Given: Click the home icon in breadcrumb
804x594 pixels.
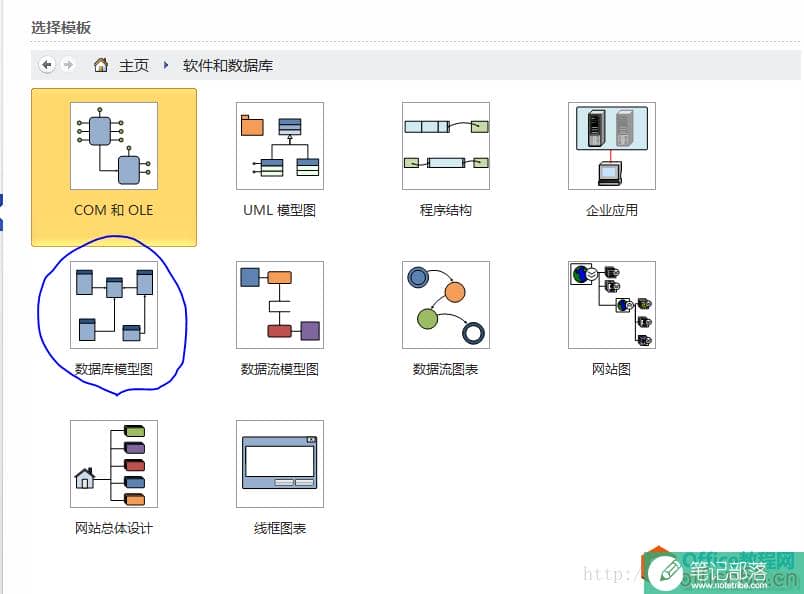Looking at the screenshot, I should 101,65.
